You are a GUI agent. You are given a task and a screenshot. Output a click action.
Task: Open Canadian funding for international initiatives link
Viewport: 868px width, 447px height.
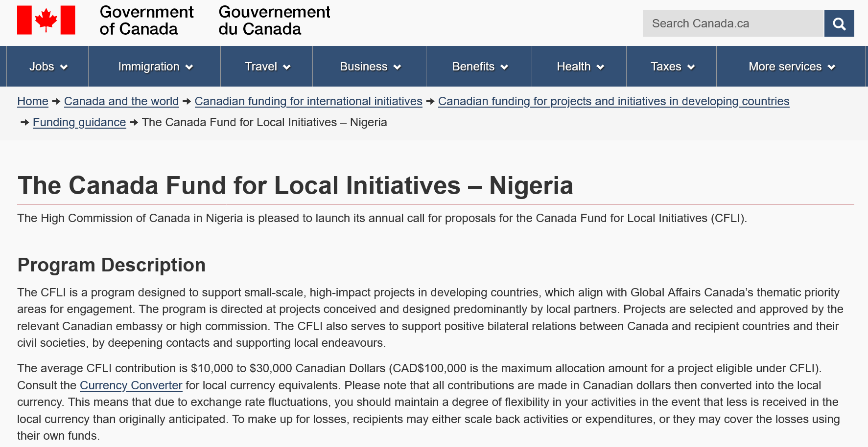click(308, 101)
